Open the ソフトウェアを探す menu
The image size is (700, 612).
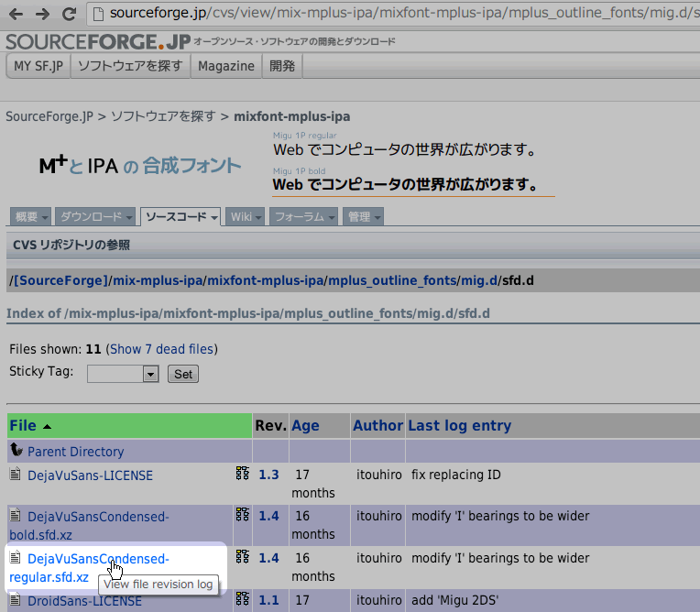coord(130,66)
